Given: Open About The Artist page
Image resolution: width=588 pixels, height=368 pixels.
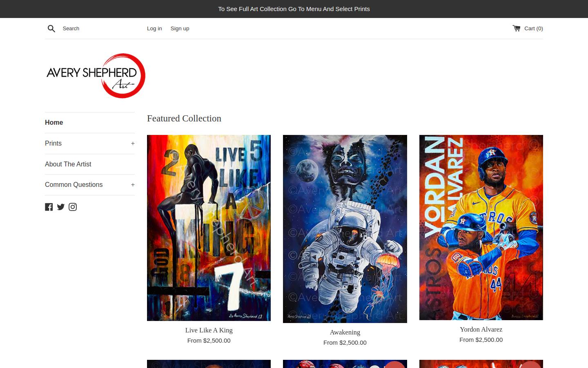Looking at the screenshot, I should [68, 164].
